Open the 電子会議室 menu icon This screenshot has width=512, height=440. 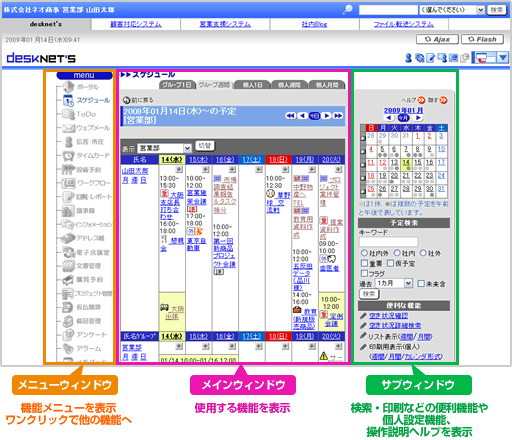tap(69, 252)
